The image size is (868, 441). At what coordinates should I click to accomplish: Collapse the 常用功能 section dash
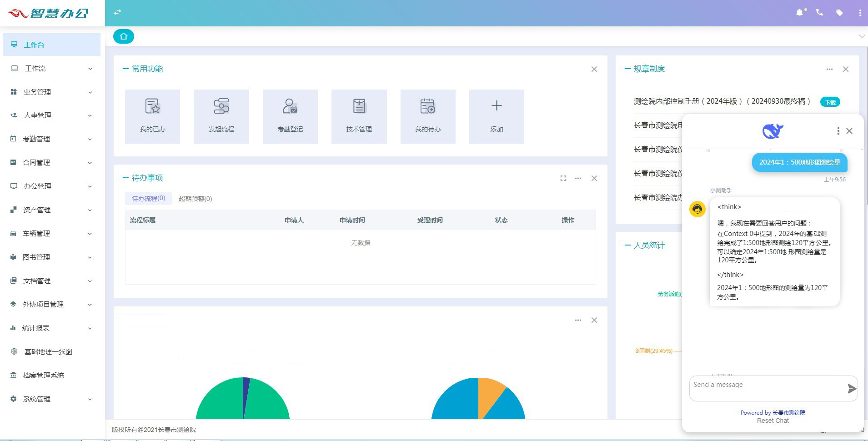pos(125,69)
